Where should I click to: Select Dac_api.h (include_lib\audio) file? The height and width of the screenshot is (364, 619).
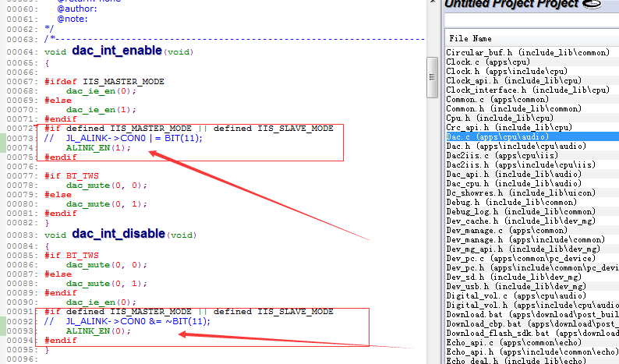514,174
